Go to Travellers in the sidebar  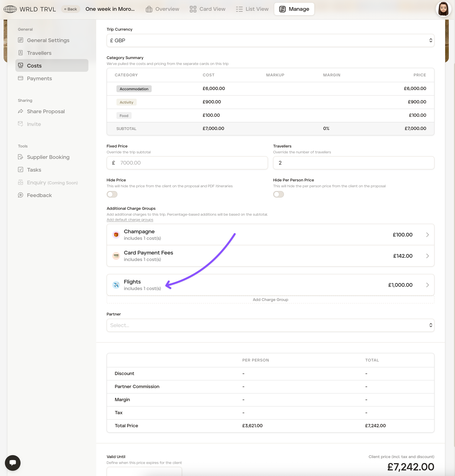tap(39, 53)
